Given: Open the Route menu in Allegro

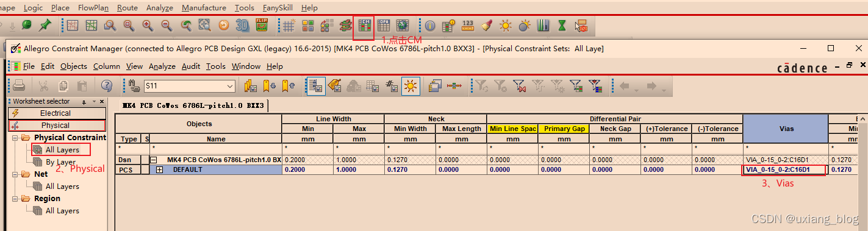Looking at the screenshot, I should pos(127,8).
